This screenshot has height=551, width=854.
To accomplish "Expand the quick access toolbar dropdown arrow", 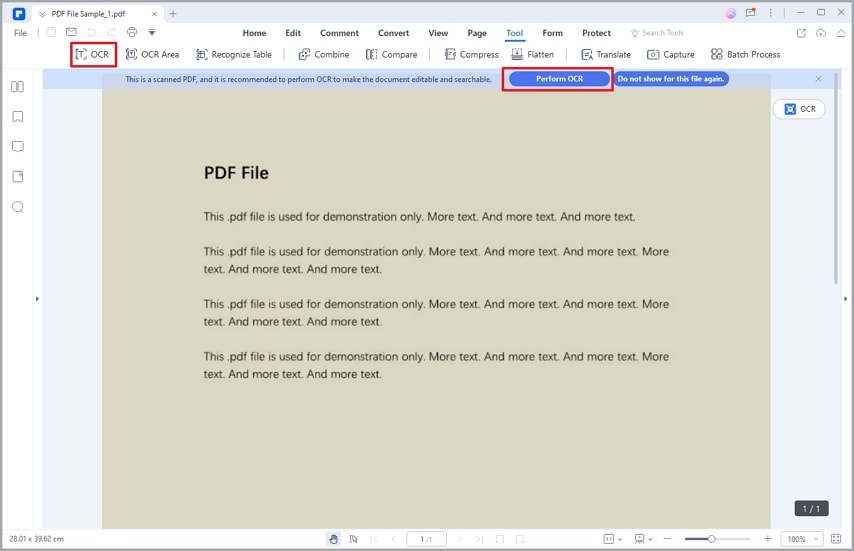I will 152,33.
